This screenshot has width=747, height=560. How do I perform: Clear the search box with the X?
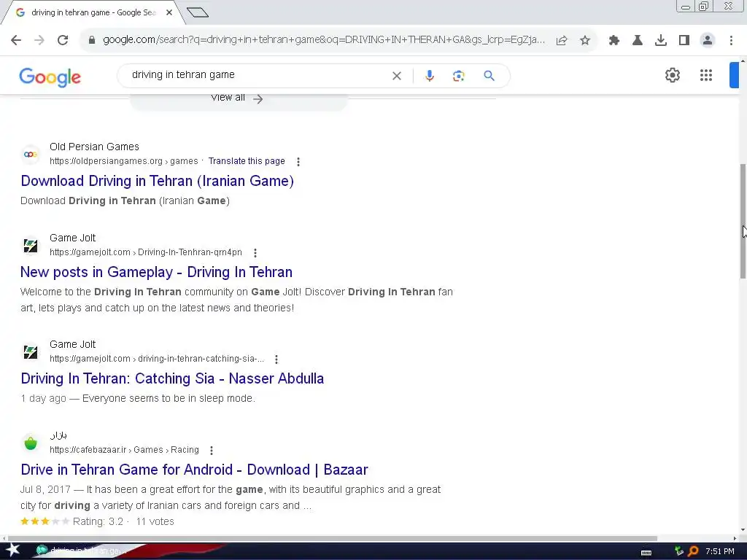click(396, 76)
